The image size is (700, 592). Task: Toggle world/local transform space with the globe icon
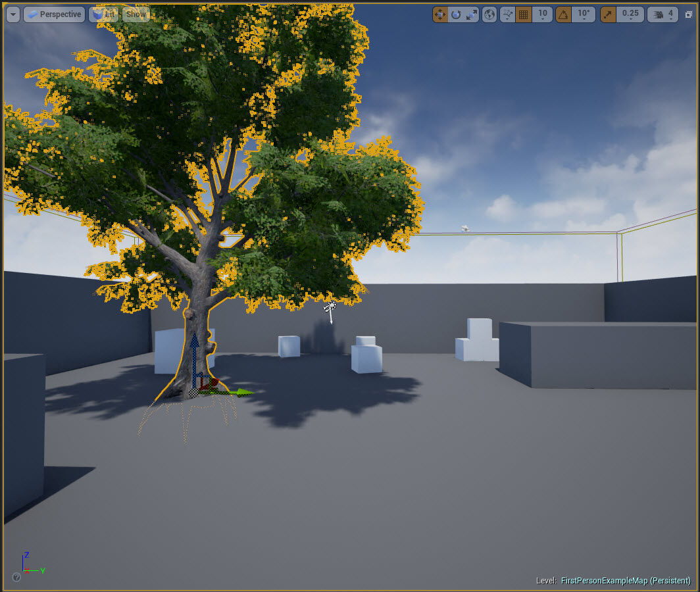(489, 14)
